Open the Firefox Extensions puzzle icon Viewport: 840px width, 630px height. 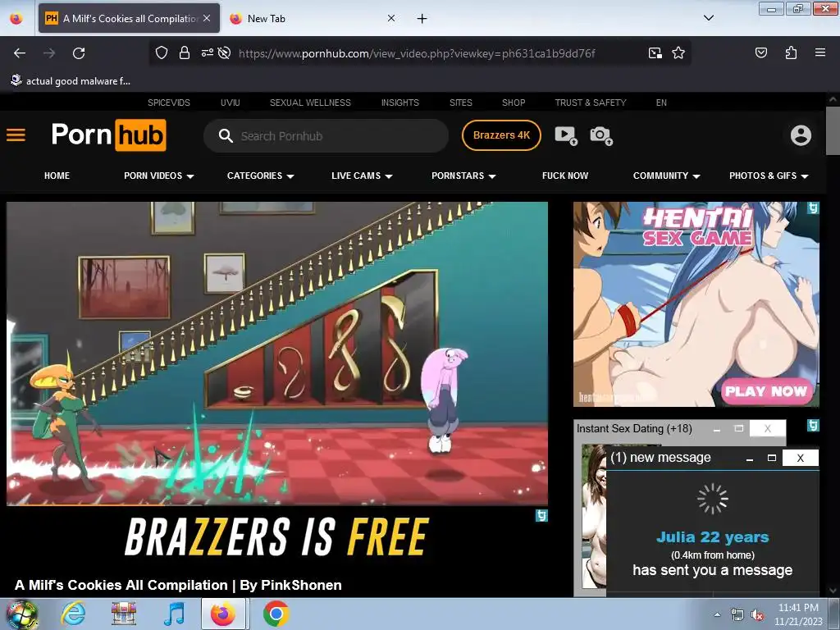click(791, 52)
